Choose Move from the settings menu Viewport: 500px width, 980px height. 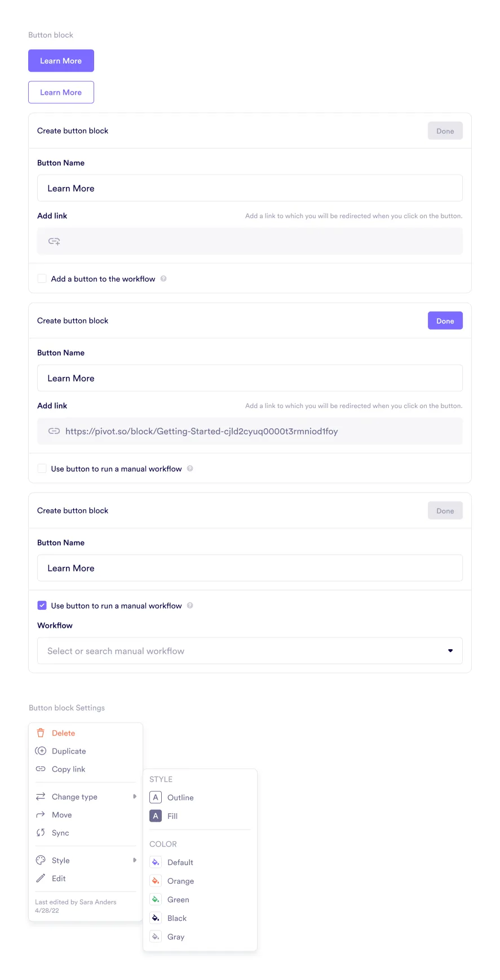[x=61, y=815]
